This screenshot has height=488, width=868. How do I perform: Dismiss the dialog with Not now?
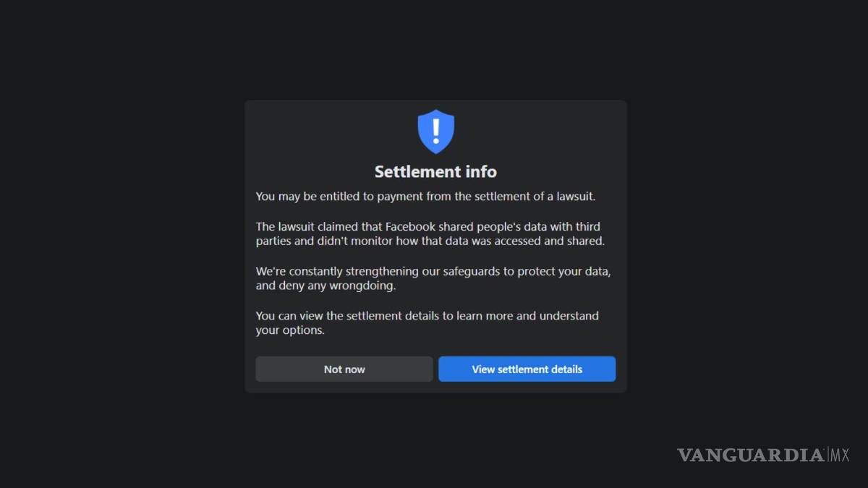tap(344, 369)
